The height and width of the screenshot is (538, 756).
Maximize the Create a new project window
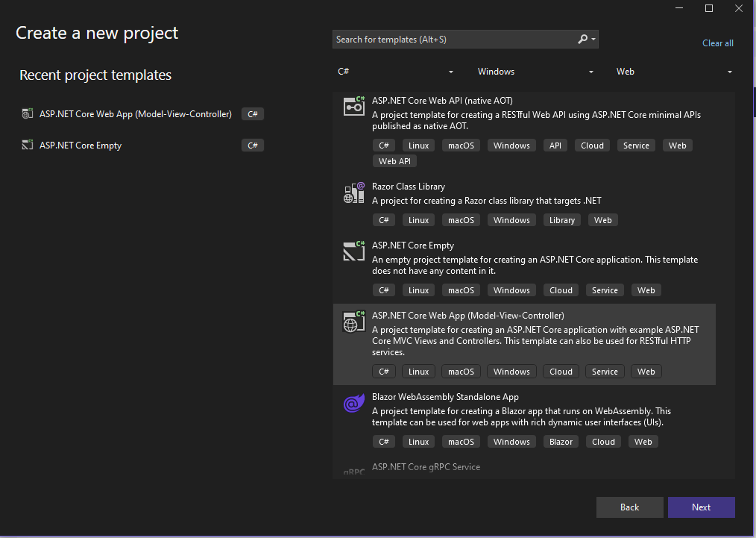coord(709,8)
